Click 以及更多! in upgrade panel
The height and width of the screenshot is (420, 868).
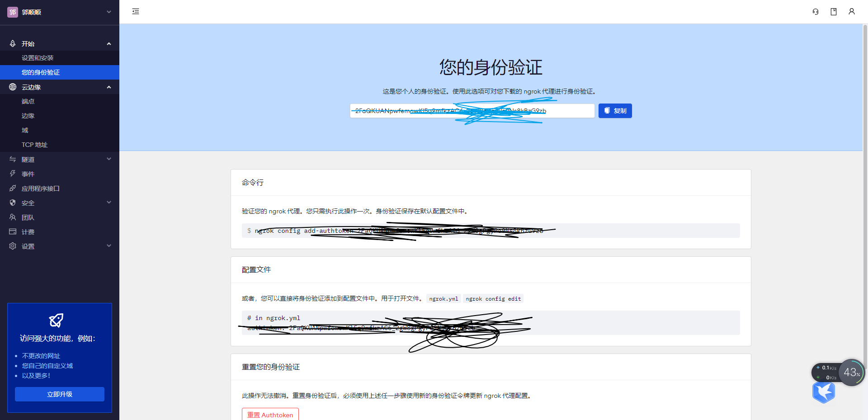pyautogui.click(x=36, y=376)
